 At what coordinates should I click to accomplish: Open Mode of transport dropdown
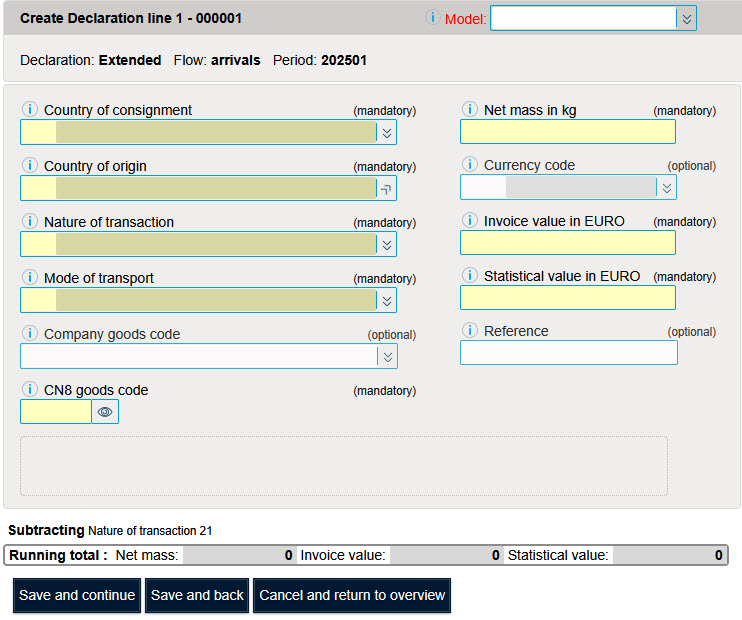tap(387, 300)
